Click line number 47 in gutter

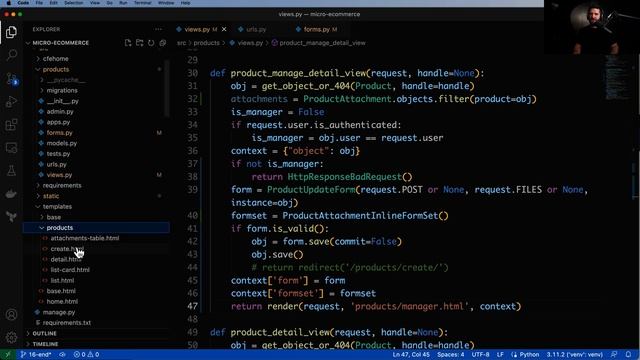click(x=192, y=306)
